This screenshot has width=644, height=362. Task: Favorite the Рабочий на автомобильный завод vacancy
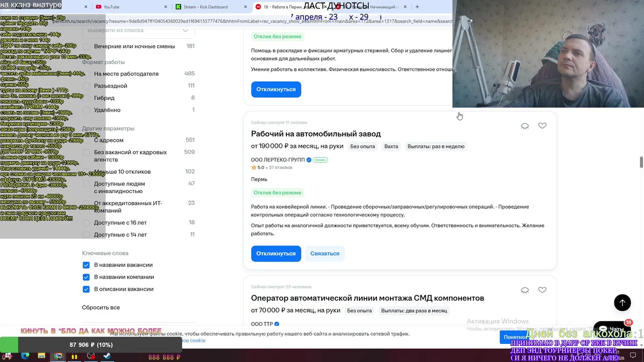(542, 126)
